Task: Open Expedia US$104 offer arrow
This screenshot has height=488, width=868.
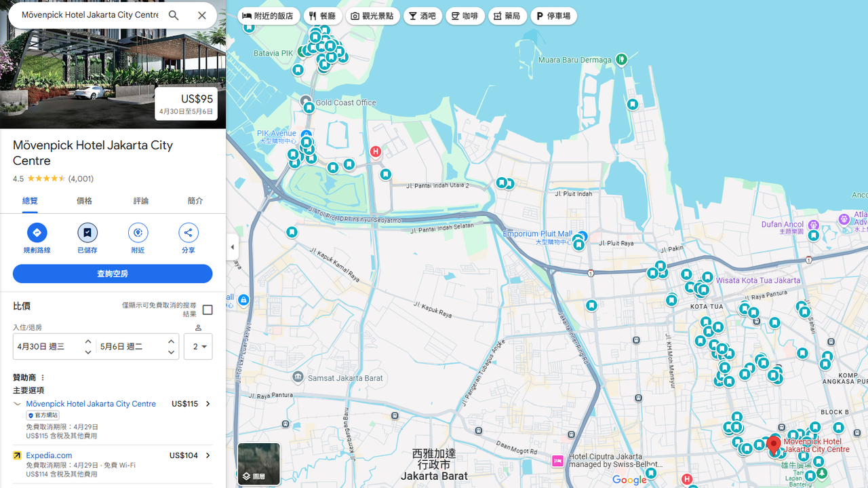Action: (208, 455)
